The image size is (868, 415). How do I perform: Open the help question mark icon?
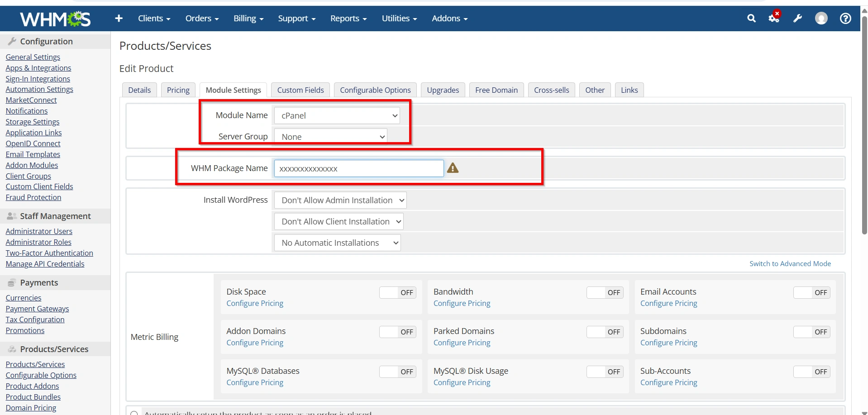coord(845,18)
